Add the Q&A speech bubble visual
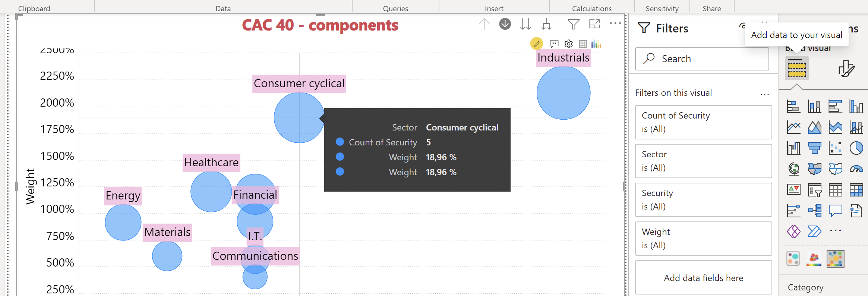The height and width of the screenshot is (296, 868). point(835,210)
